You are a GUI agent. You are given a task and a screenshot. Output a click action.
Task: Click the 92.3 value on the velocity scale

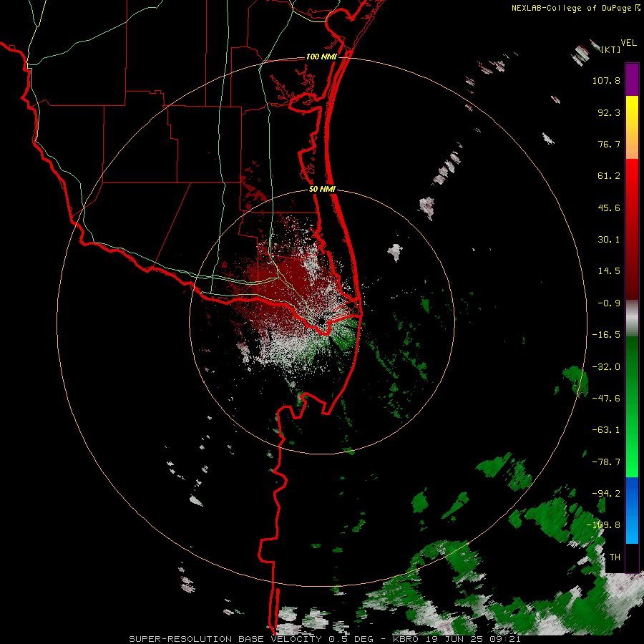coord(609,112)
